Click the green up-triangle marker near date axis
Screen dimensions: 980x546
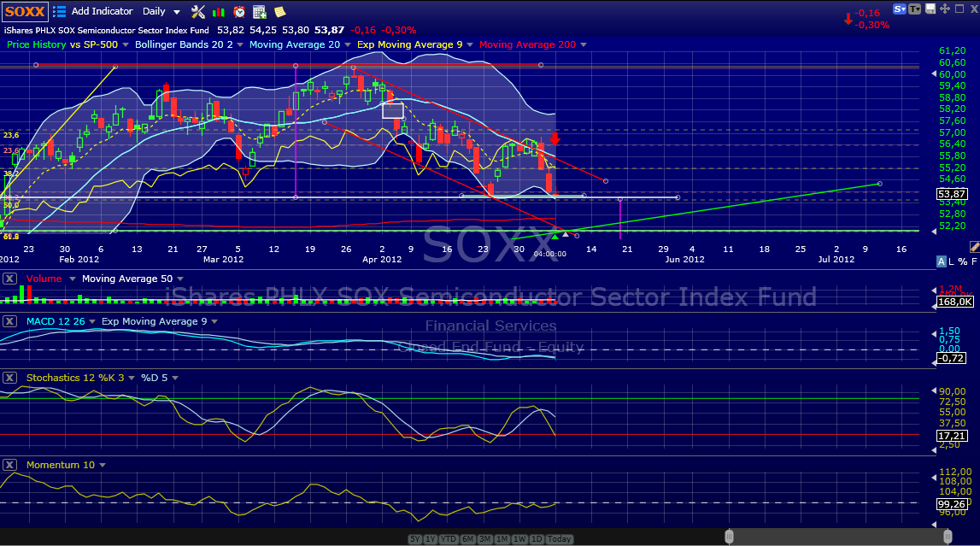[x=555, y=236]
